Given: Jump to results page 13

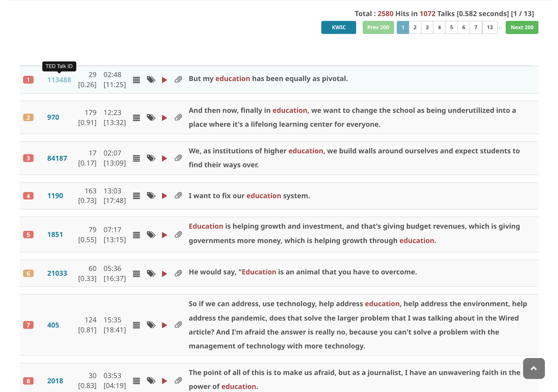Looking at the screenshot, I should click(490, 27).
